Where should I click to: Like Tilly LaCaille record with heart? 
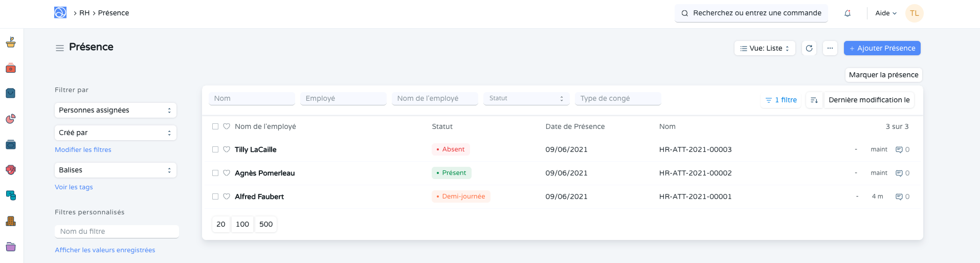227,149
